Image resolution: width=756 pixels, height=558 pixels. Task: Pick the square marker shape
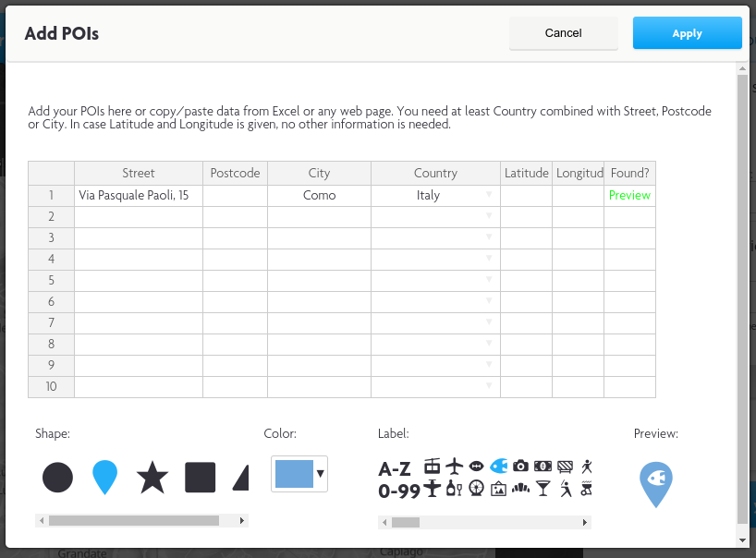[200, 478]
